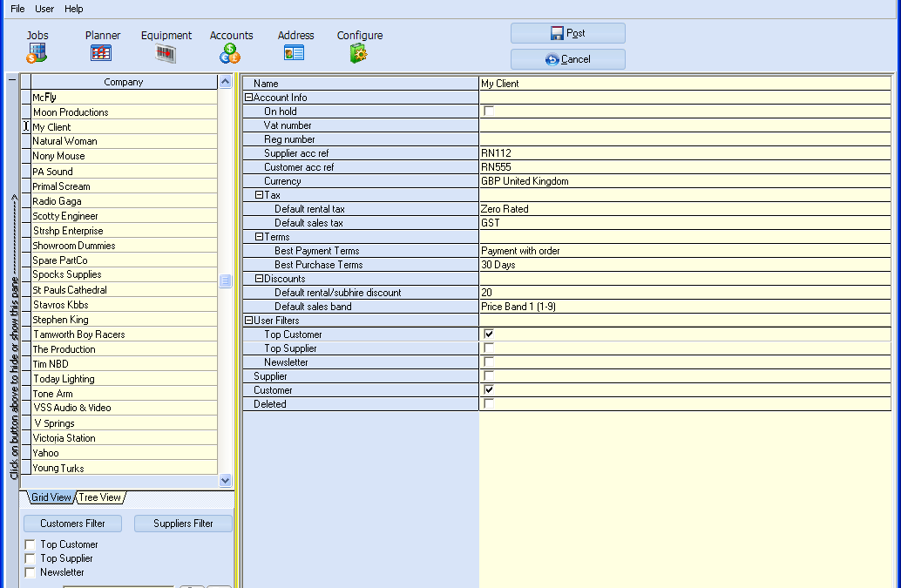
Task: Open the Accounts icon
Action: (230, 53)
